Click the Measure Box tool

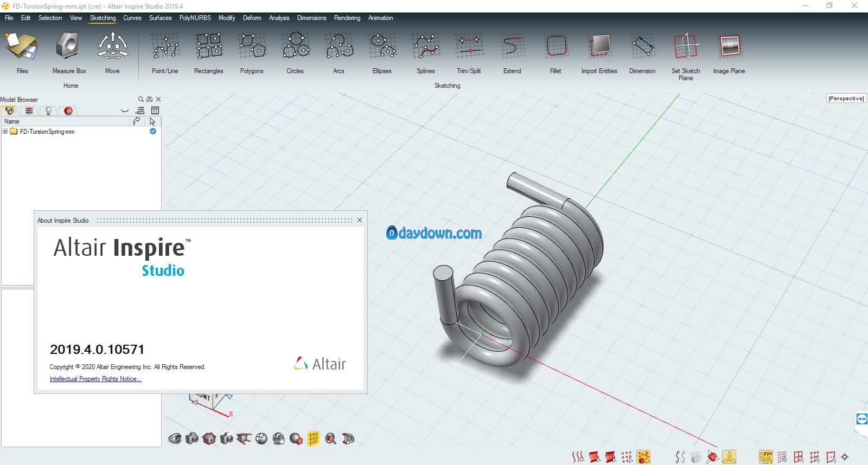[69, 53]
